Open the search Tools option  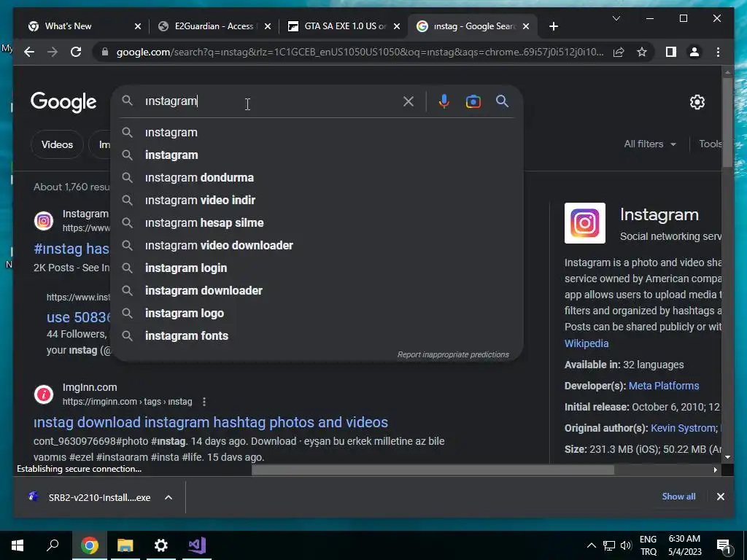[x=710, y=144]
